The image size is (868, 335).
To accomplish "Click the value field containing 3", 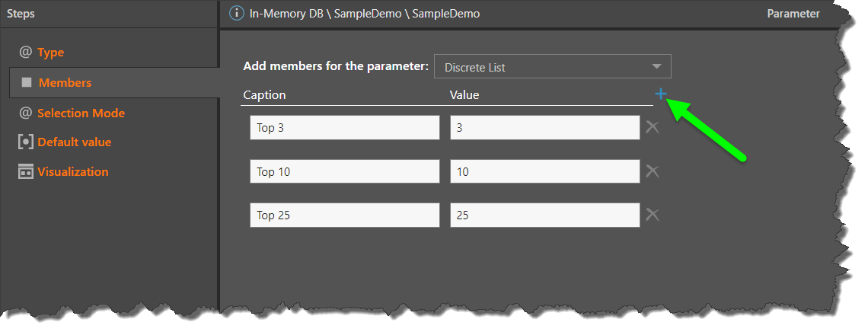I will point(544,128).
